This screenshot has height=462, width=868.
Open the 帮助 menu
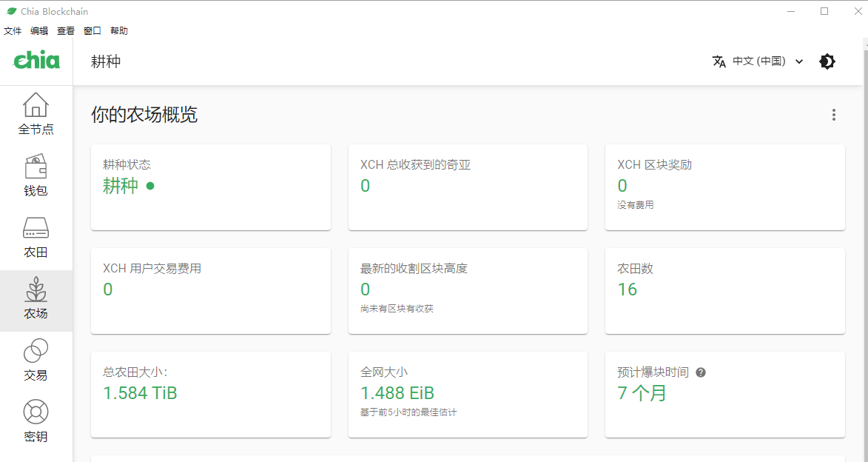point(119,31)
